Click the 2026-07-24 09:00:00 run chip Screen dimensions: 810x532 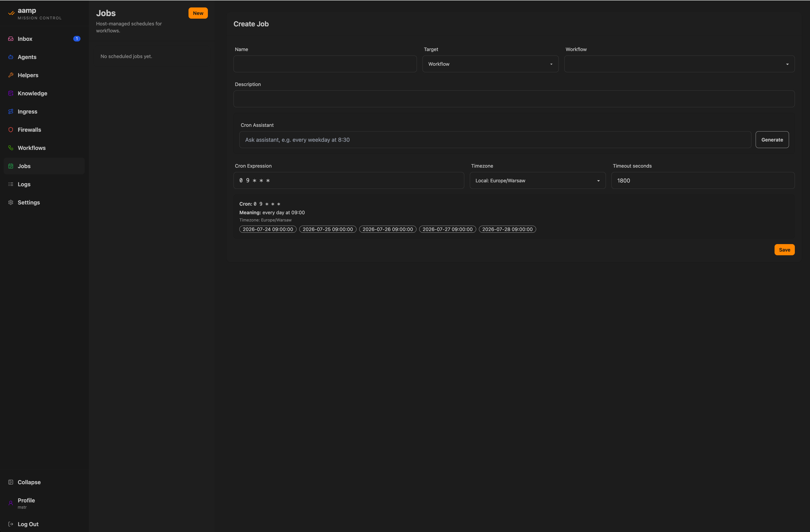coord(268,229)
